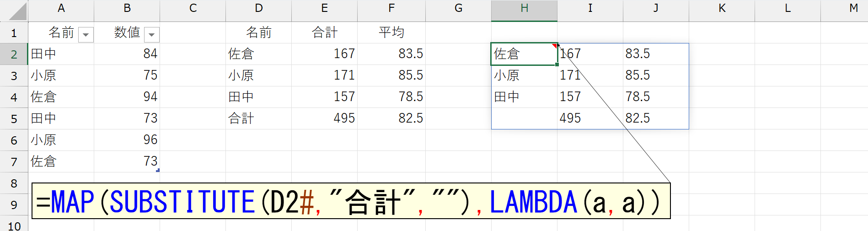Click cell E2 with value 167
The width and height of the screenshot is (868, 231).
[x=324, y=54]
